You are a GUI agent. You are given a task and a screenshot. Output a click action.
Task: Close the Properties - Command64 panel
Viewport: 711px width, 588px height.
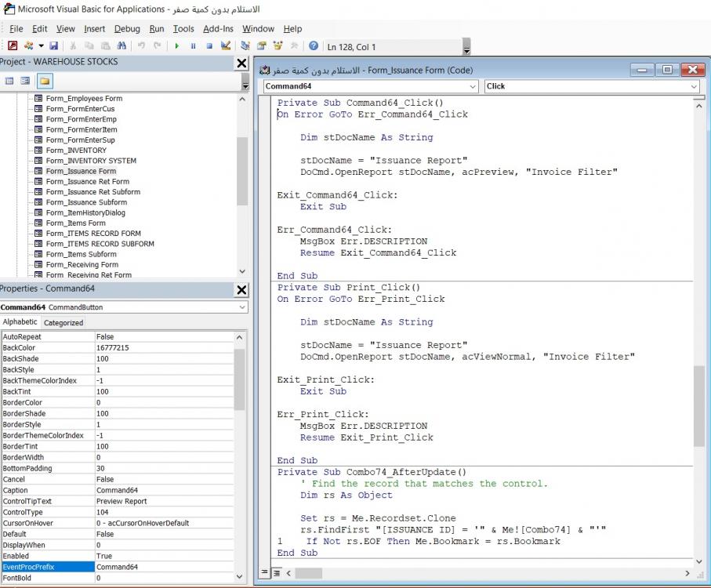241,290
